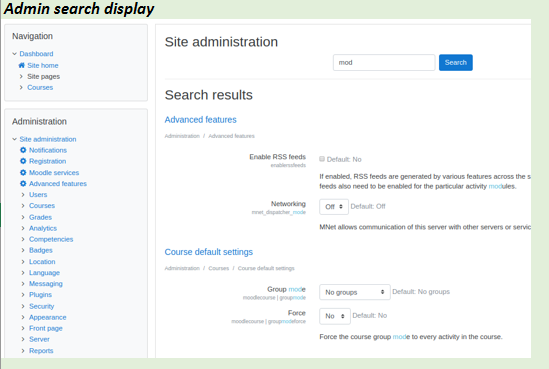Open the Registration admin link
This screenshot has height=369, width=549.
[x=47, y=161]
